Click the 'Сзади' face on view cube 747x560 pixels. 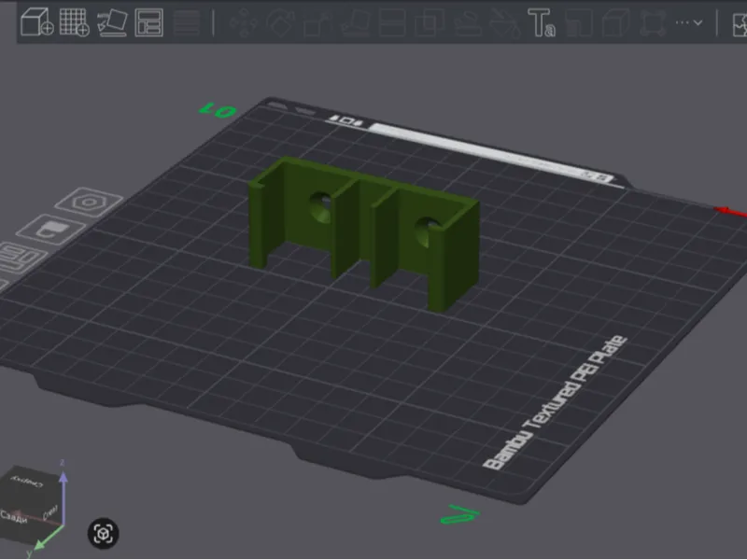click(13, 516)
